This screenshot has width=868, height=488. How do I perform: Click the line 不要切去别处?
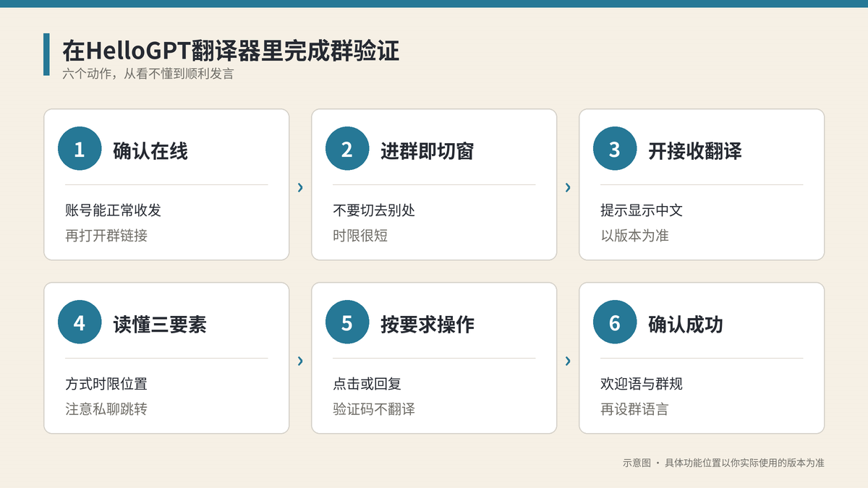pos(374,210)
